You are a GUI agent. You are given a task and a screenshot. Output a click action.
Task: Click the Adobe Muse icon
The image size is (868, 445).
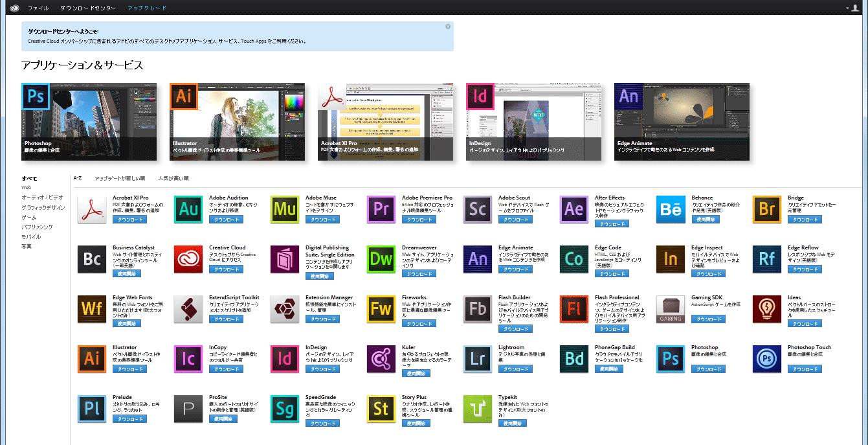click(285, 209)
